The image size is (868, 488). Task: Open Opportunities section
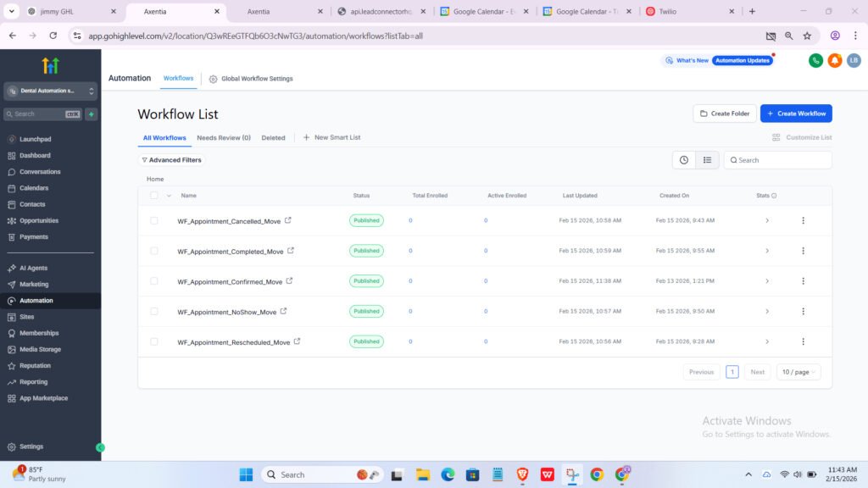[39, 220]
